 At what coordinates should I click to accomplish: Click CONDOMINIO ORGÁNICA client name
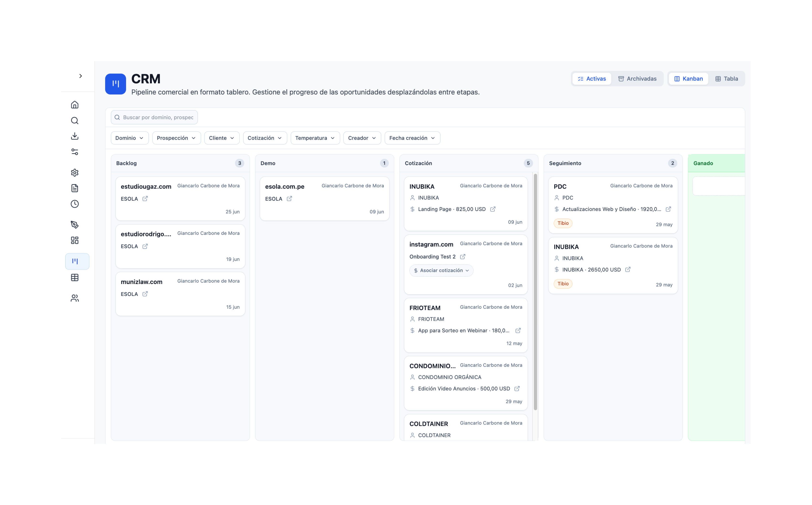pos(450,377)
